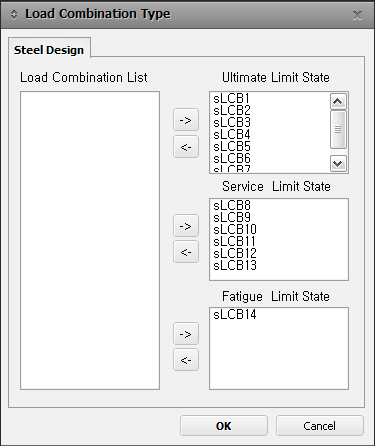Select sLCB1 in Ultimate Limit State

231,98
